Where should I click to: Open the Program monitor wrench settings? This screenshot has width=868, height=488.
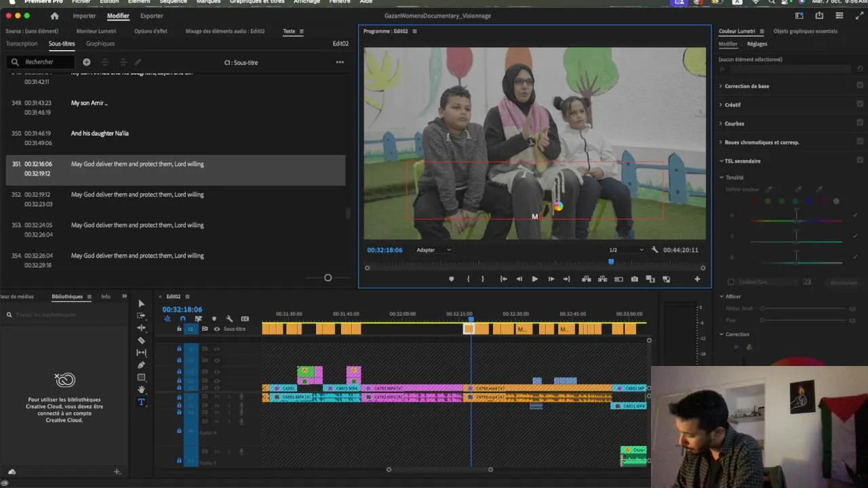[654, 250]
